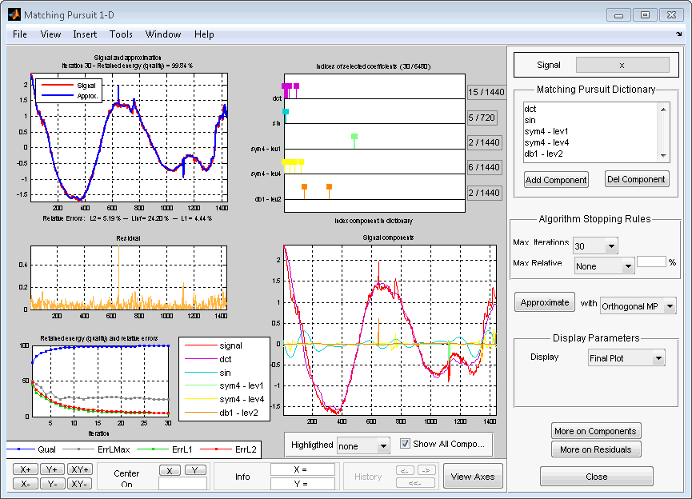The width and height of the screenshot is (692, 499).
Task: Click the X+ zoom-in button
Action: click(25, 469)
